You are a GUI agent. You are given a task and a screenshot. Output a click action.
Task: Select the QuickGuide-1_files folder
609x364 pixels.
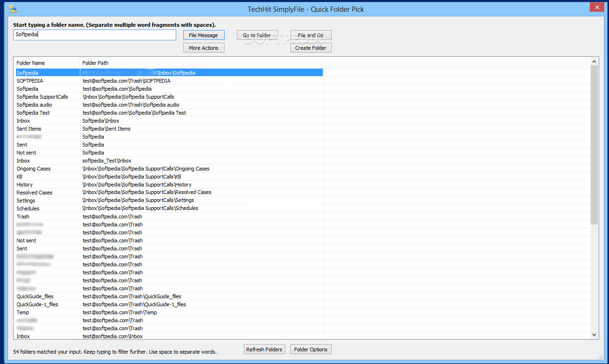169,304
